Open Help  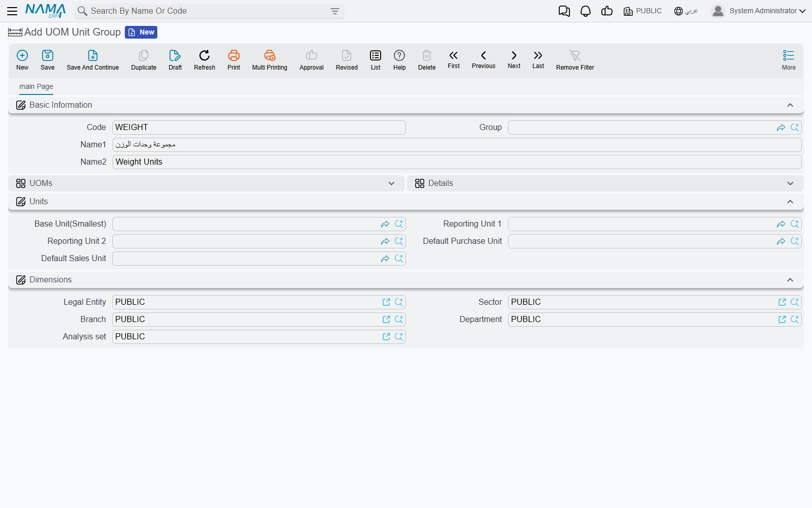point(399,60)
